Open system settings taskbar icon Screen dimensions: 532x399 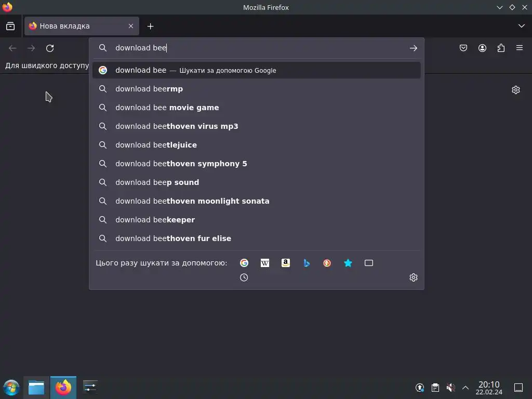coord(90,387)
